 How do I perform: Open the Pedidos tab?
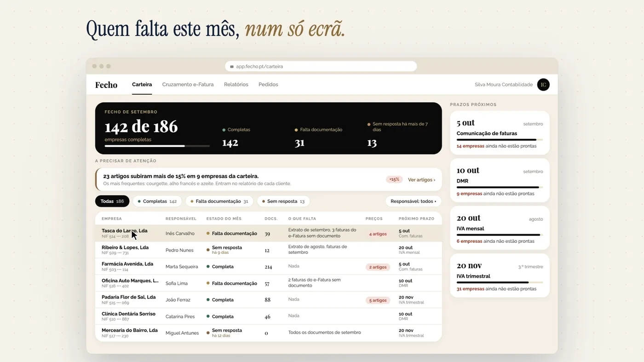[x=268, y=85]
